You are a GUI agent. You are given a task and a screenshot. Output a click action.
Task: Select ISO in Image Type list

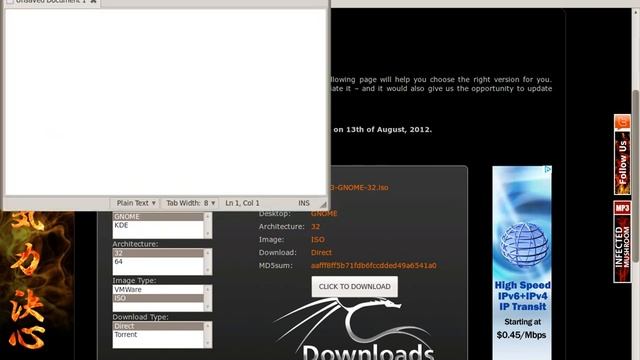coord(158,298)
